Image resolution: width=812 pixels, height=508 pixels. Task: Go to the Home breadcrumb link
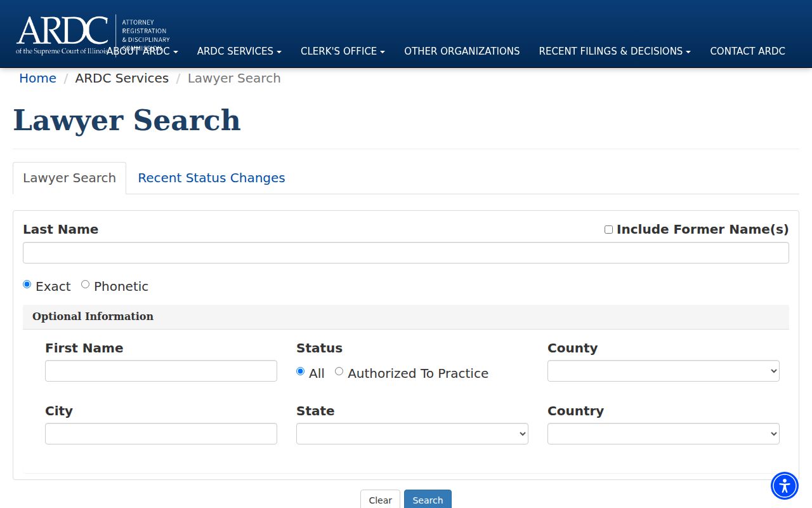37,78
